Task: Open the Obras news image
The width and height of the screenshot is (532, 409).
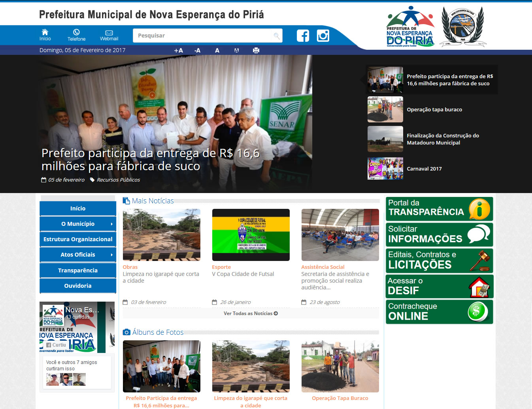Action: [162, 235]
